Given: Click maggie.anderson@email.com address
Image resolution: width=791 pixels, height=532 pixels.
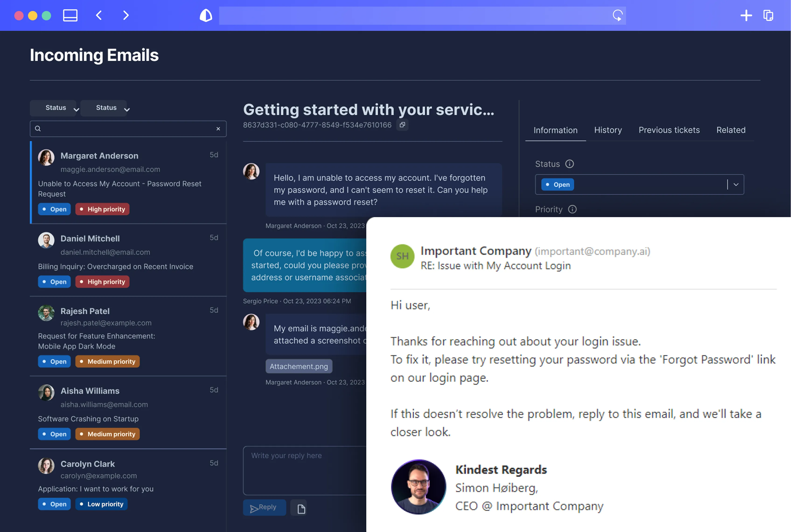Looking at the screenshot, I should tap(110, 169).
